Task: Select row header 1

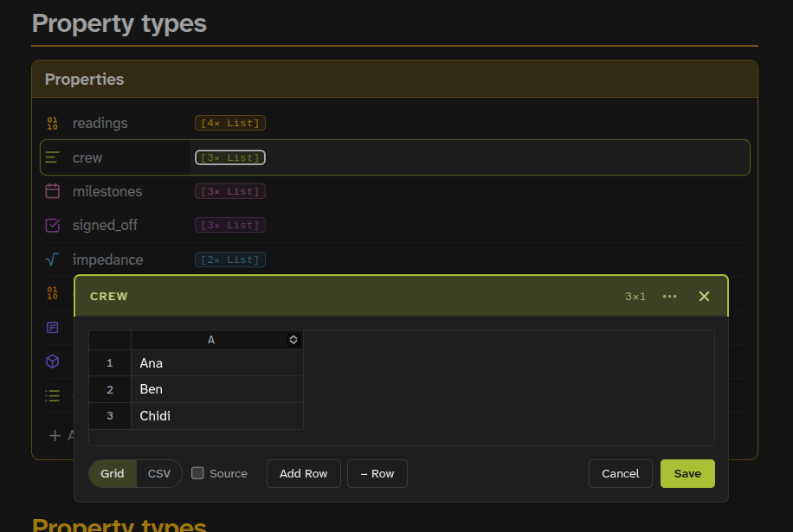Action: click(110, 363)
